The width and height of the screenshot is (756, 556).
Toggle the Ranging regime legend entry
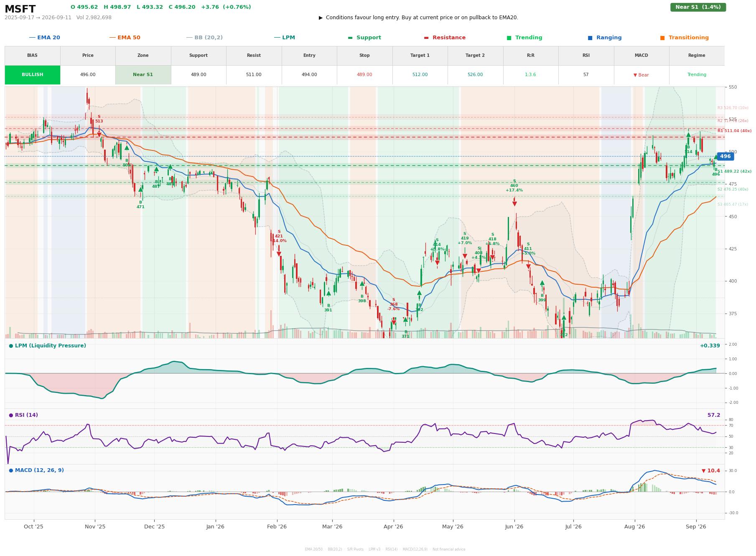[605, 38]
